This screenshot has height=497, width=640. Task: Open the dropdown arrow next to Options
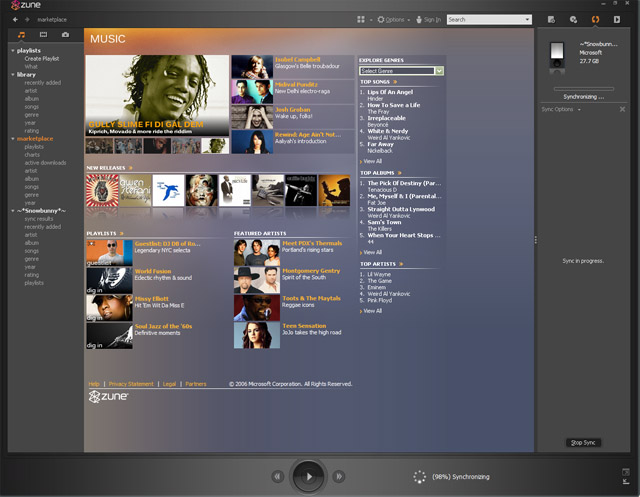click(409, 20)
